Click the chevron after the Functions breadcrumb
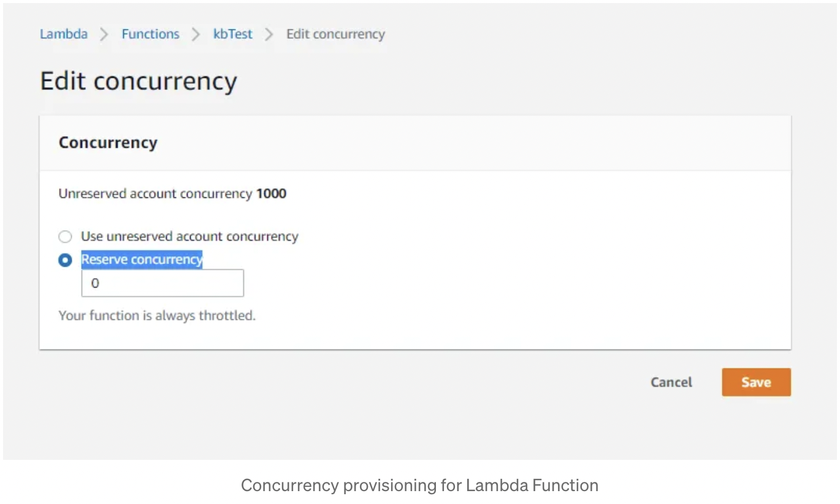 [x=196, y=35]
